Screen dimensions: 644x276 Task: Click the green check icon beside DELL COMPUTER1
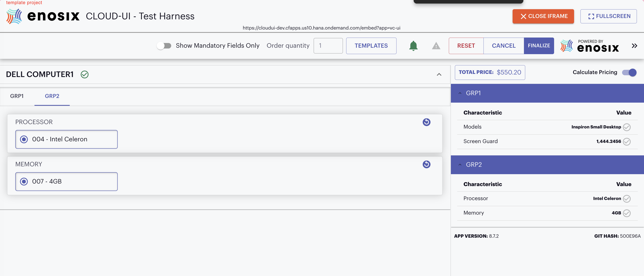[84, 74]
